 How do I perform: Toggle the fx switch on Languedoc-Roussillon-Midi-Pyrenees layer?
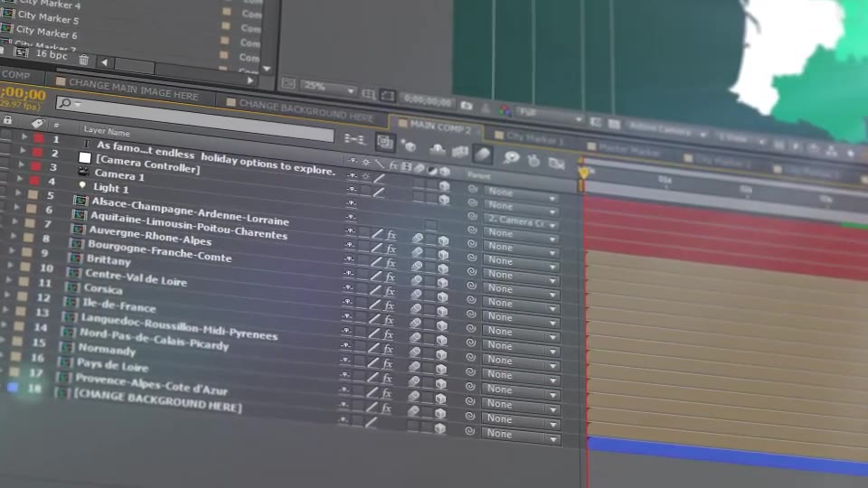[x=388, y=350]
